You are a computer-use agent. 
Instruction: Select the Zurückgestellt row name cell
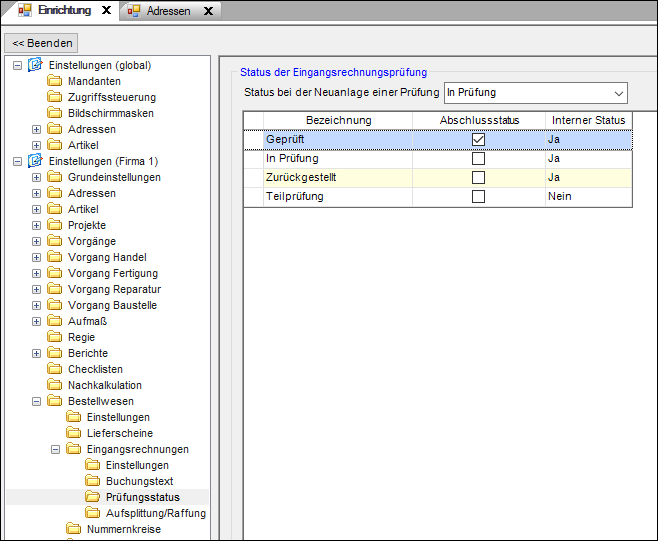click(338, 177)
